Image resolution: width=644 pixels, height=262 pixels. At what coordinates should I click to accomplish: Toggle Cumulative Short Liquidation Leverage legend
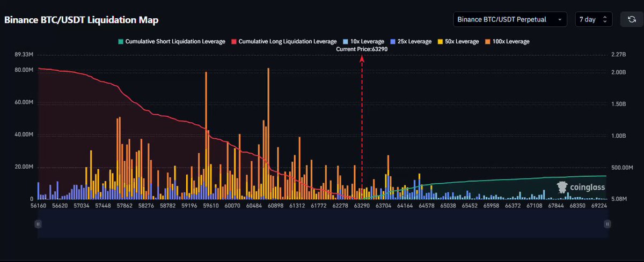[x=171, y=41]
